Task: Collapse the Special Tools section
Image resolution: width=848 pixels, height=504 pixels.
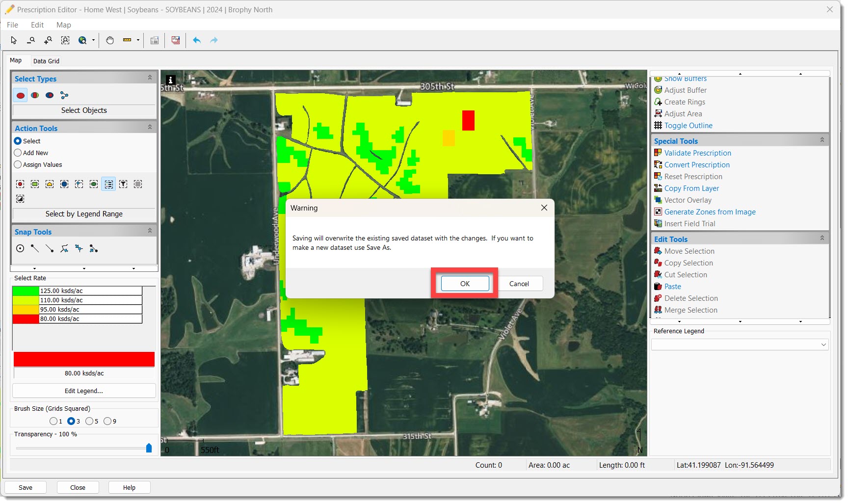Action: pyautogui.click(x=822, y=140)
